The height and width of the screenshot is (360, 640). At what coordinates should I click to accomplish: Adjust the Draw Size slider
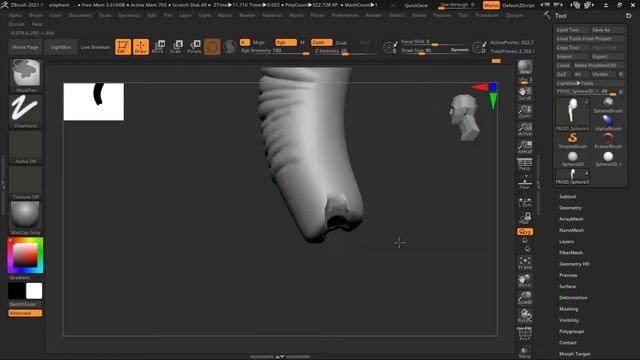tap(424, 50)
